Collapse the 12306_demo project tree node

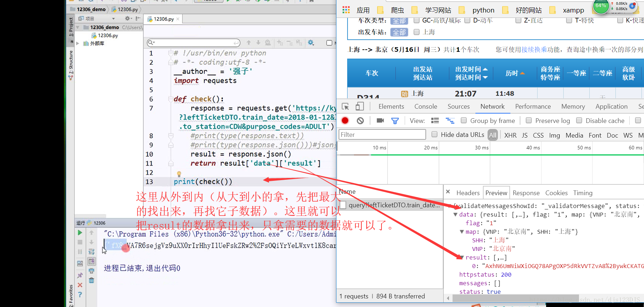(78, 27)
